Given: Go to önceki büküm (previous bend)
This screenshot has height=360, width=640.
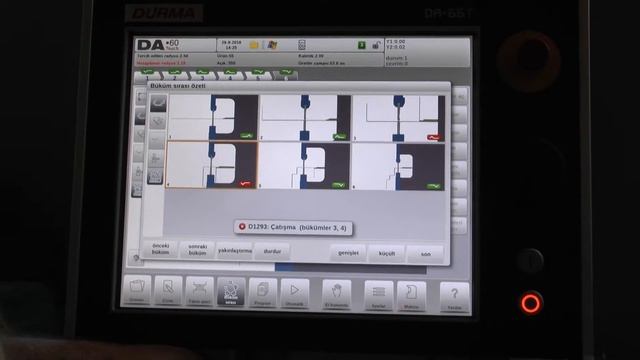Looking at the screenshot, I should (x=160, y=249).
